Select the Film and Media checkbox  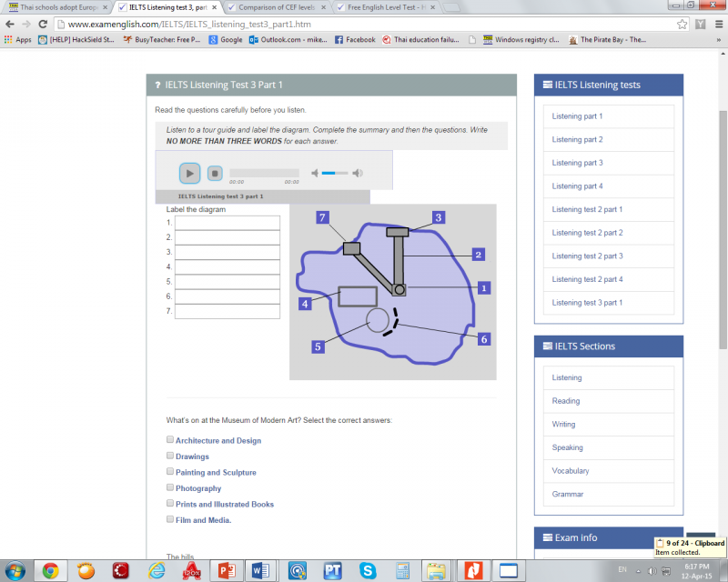coord(170,519)
